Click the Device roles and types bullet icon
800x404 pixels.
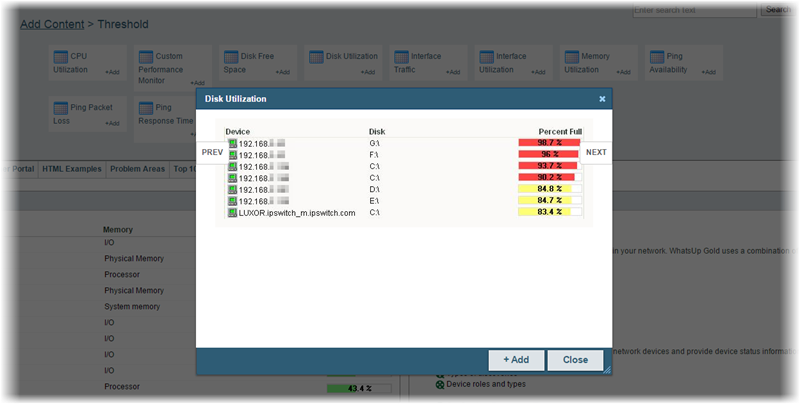tap(440, 384)
